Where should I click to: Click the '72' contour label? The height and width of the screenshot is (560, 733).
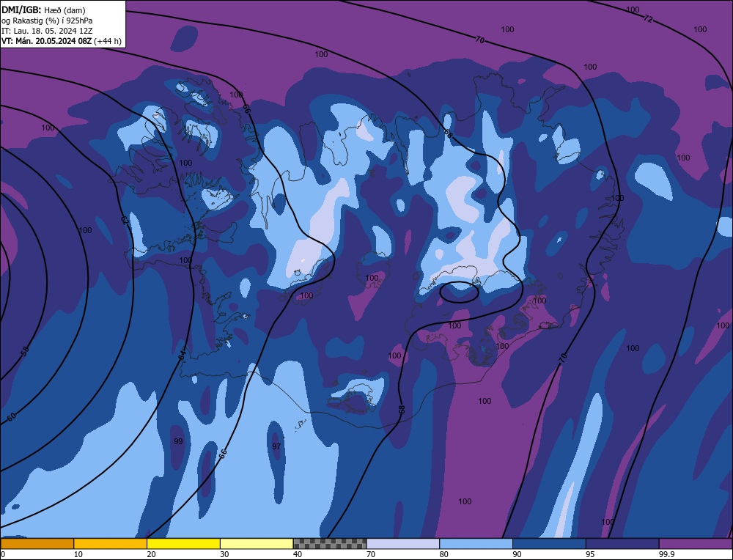647,19
